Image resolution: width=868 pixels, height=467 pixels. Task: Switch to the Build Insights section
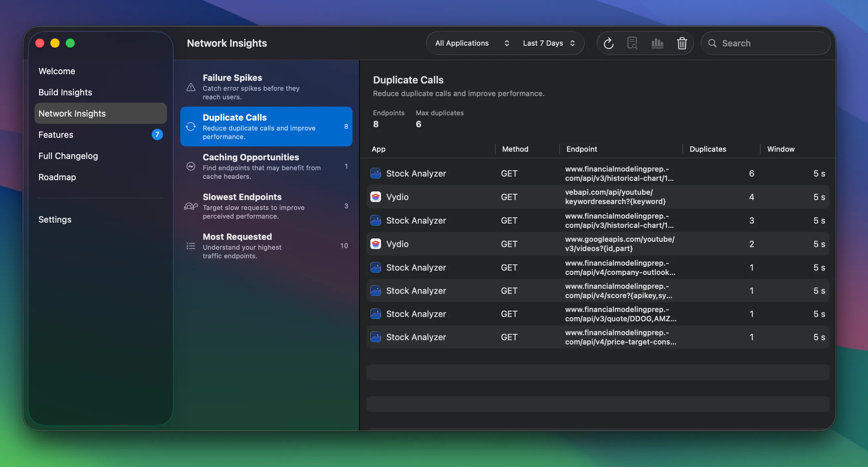click(65, 92)
